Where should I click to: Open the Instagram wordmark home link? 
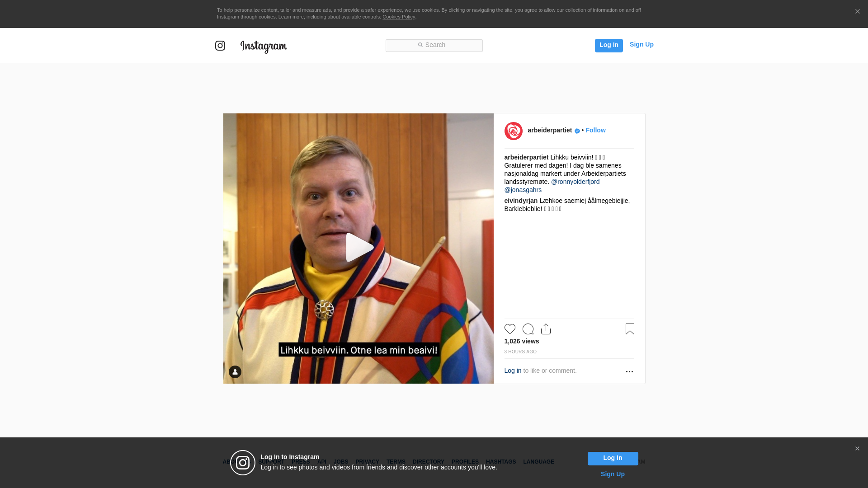tap(264, 47)
